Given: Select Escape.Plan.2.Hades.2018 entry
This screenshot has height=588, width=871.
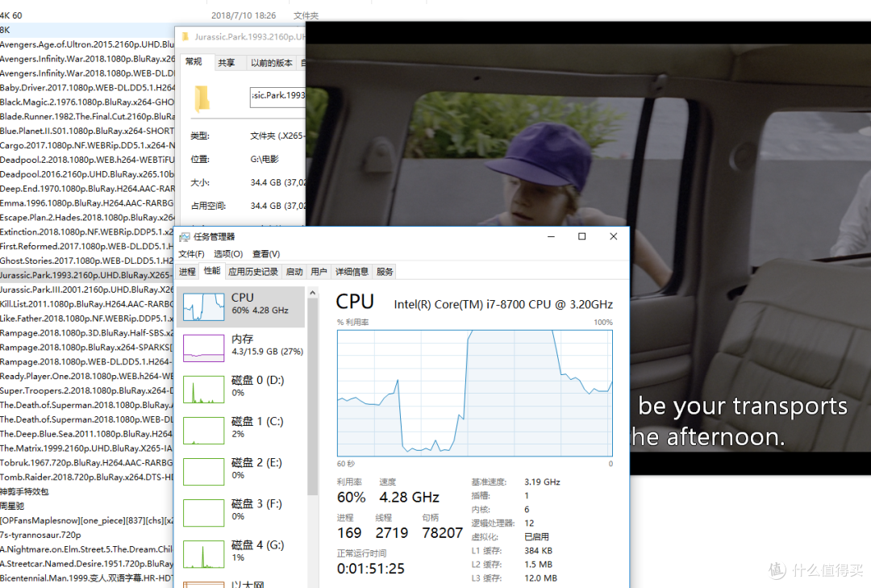Looking at the screenshot, I should click(87, 218).
